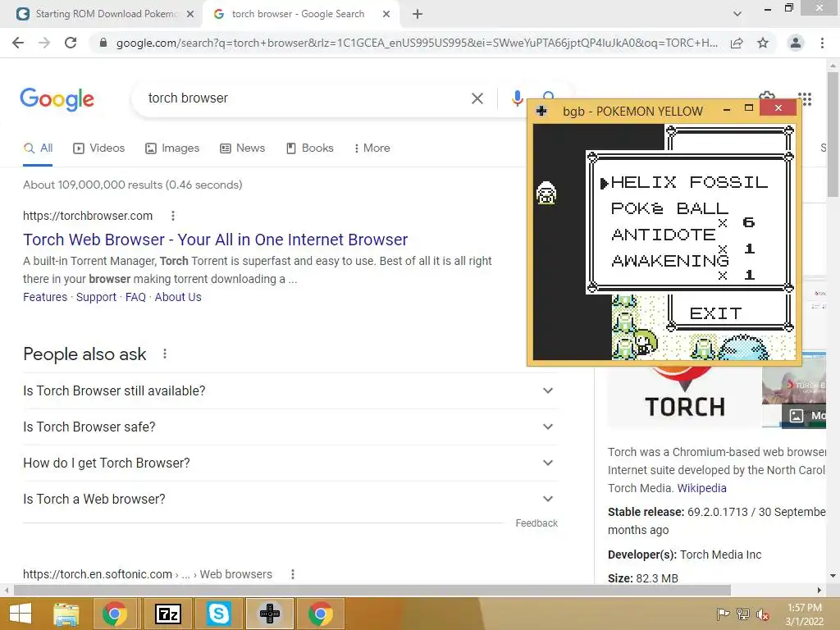Open Skype from the taskbar
Image resolution: width=840 pixels, height=630 pixels.
click(219, 614)
